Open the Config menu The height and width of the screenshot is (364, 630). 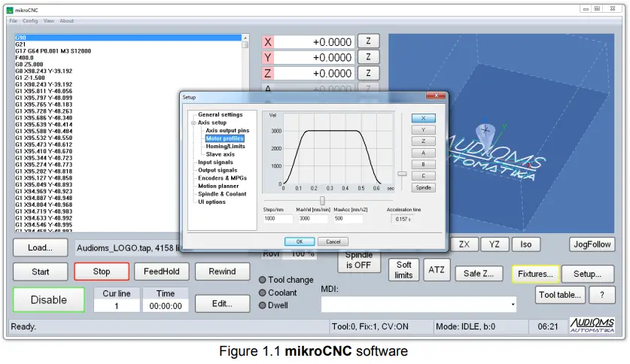coord(30,21)
